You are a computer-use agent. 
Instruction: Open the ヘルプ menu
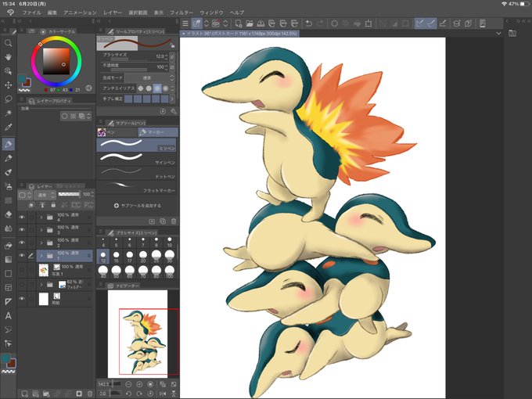point(237,13)
